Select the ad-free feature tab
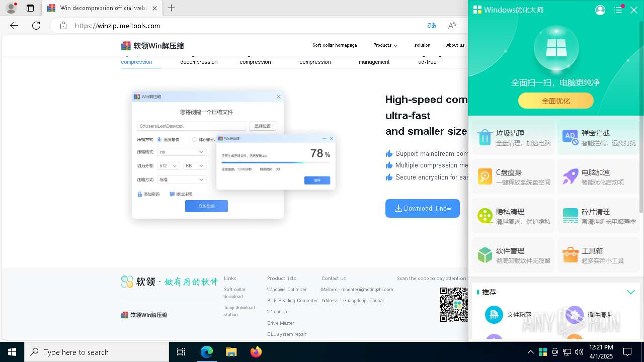 coord(427,62)
